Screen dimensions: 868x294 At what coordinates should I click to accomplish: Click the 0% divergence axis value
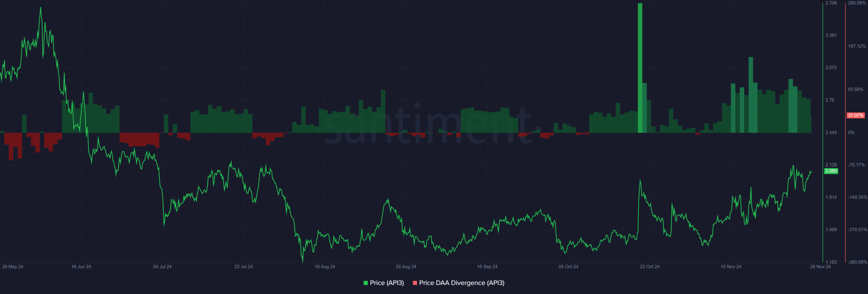pyautogui.click(x=851, y=133)
